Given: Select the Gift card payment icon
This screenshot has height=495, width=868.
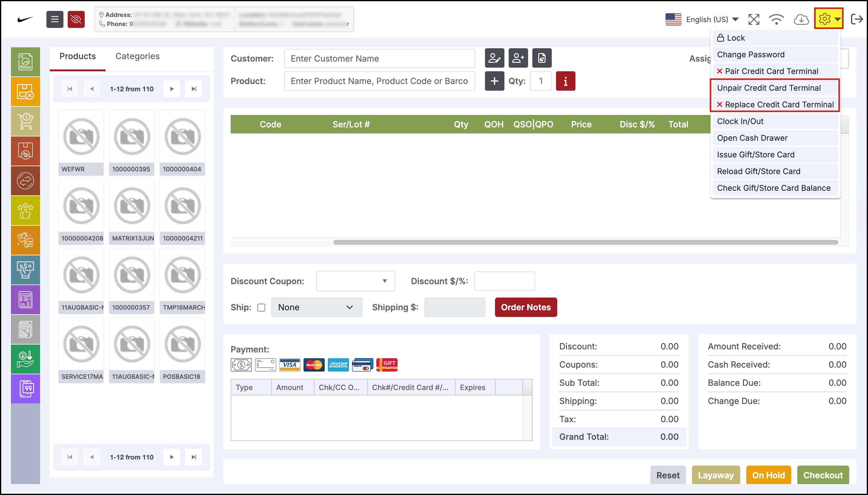Looking at the screenshot, I should pyautogui.click(x=387, y=365).
